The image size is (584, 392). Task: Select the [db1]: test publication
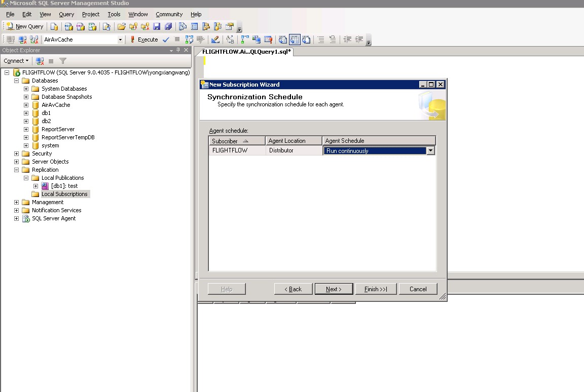[x=64, y=186]
